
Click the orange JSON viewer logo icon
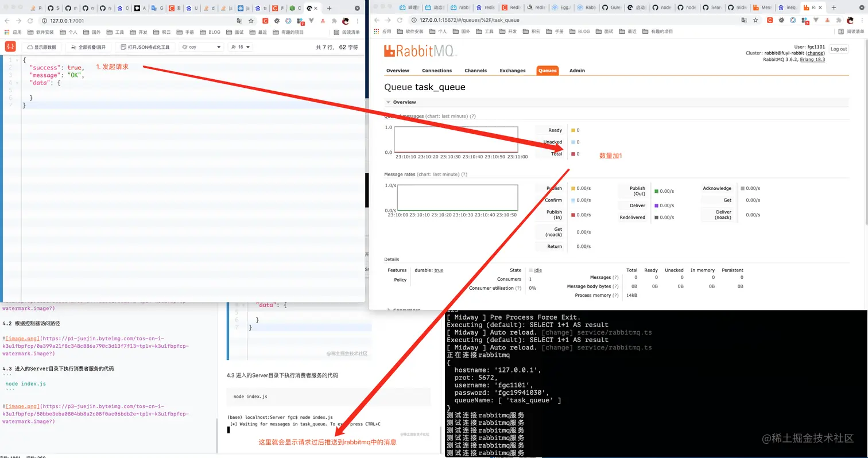pos(10,47)
